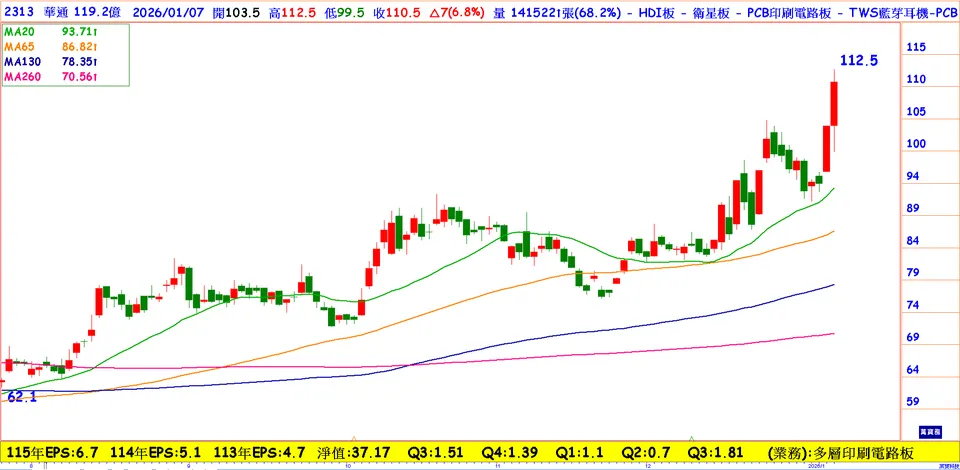Click 115年EPS:6.7 in the yellow bar

click(53, 453)
